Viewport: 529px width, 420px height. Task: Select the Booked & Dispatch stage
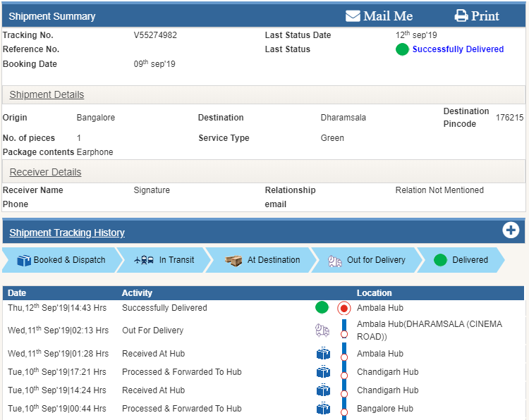[x=61, y=260]
